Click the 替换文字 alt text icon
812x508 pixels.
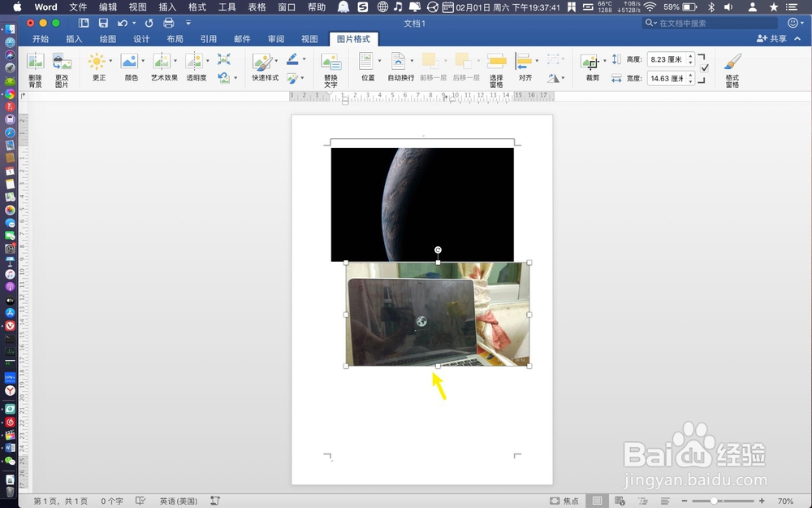(331, 63)
